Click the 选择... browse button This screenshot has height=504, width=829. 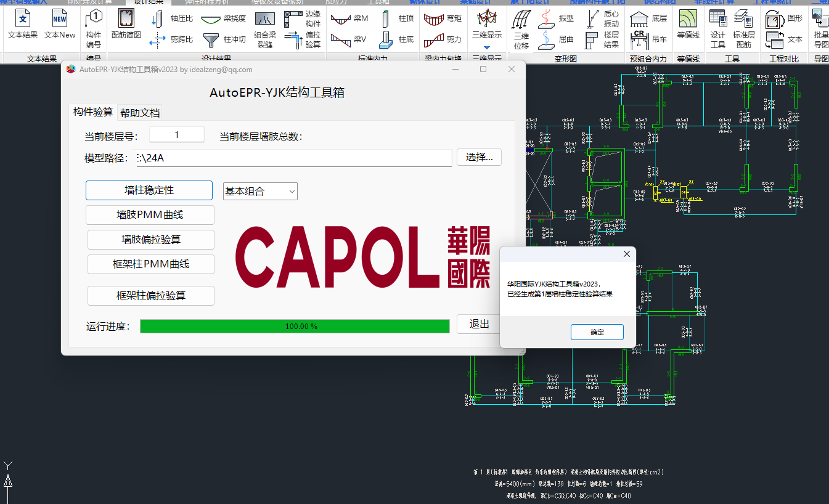pyautogui.click(x=479, y=157)
